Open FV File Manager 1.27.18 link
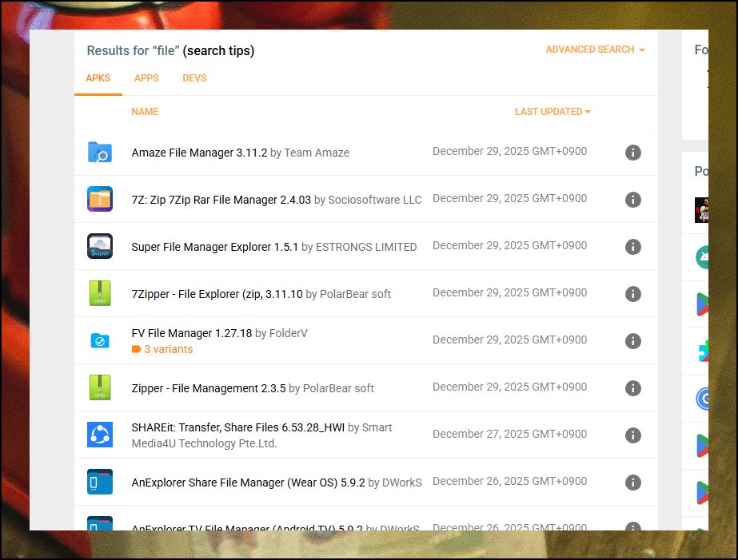This screenshot has height=560, width=738. point(192,333)
